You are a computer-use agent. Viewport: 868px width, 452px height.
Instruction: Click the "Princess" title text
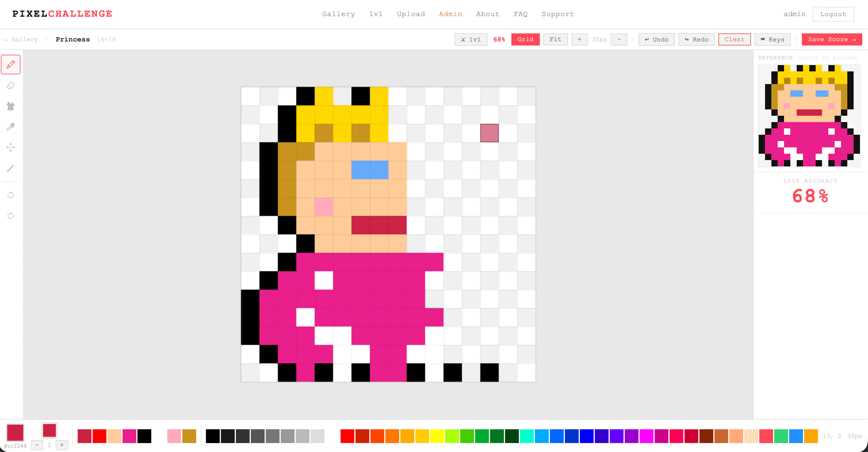[73, 39]
